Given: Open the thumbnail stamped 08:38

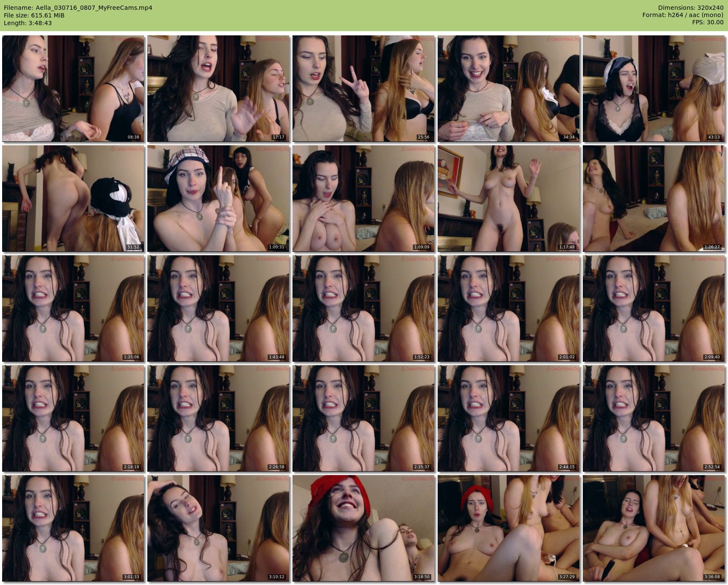Looking at the screenshot, I should 73,89.
